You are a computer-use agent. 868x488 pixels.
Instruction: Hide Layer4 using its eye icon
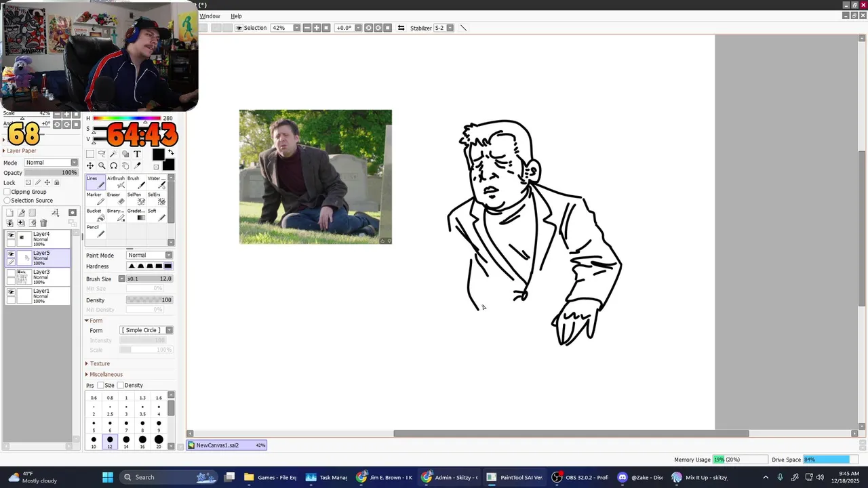[x=11, y=235]
